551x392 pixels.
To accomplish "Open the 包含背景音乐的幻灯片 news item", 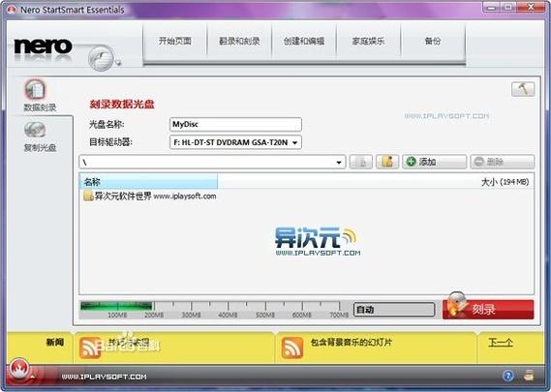I will [352, 342].
